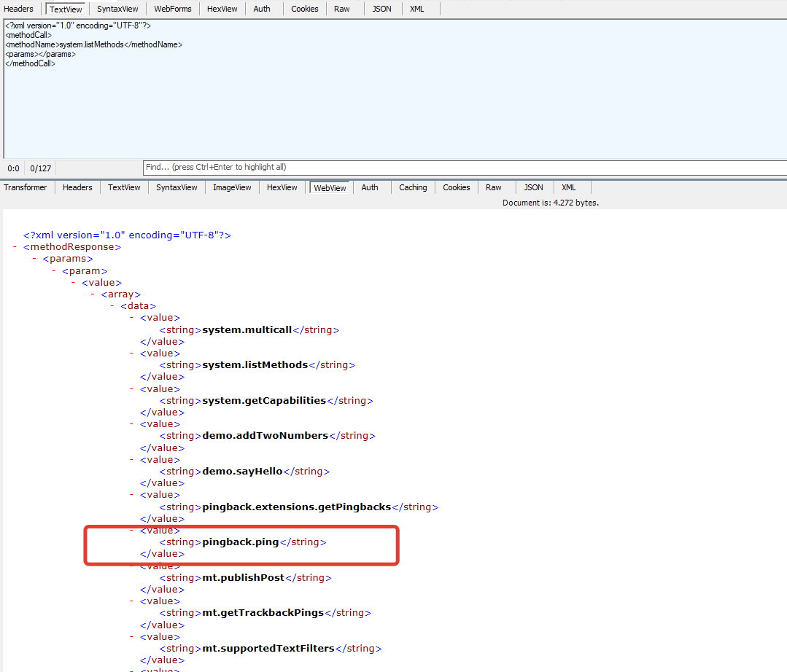The image size is (787, 672).
Task: Click the highlighted pingback.ping string
Action: pyautogui.click(x=240, y=542)
